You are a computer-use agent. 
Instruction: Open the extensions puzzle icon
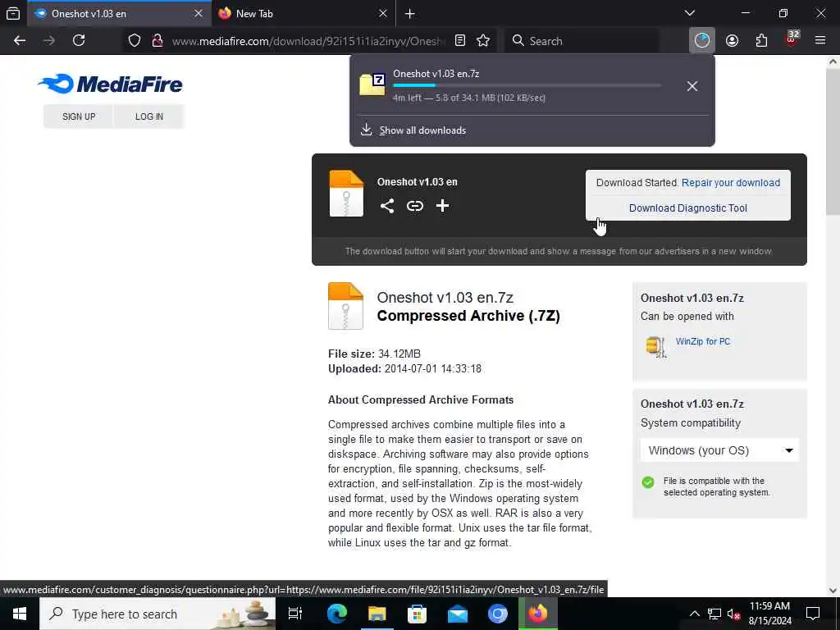(x=761, y=41)
